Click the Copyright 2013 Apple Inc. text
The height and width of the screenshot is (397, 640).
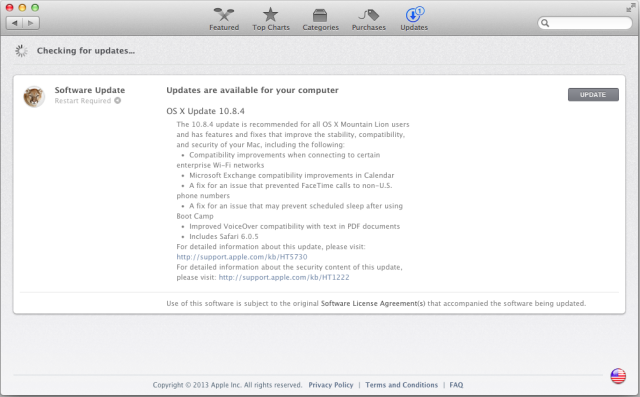[227, 385]
